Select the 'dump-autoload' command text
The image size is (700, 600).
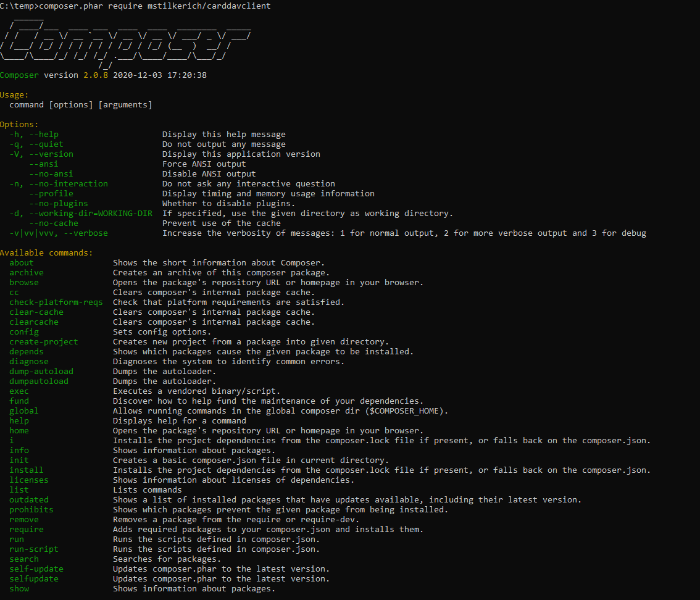click(41, 371)
